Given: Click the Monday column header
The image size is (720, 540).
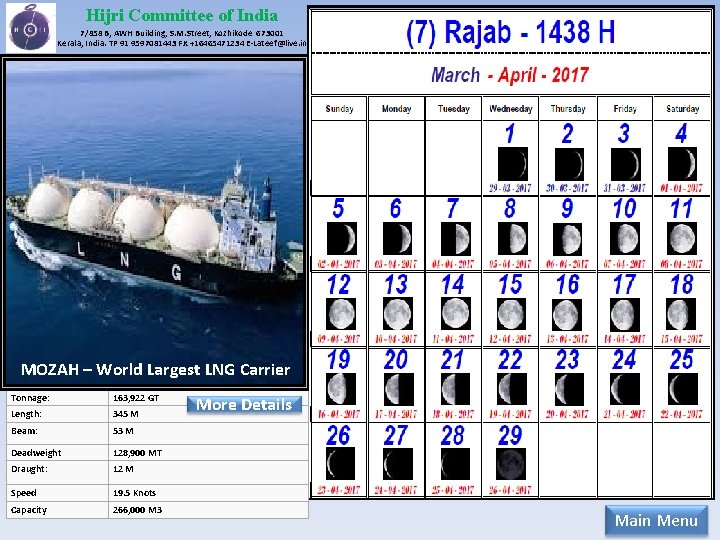Looking at the screenshot, I should [x=396, y=109].
